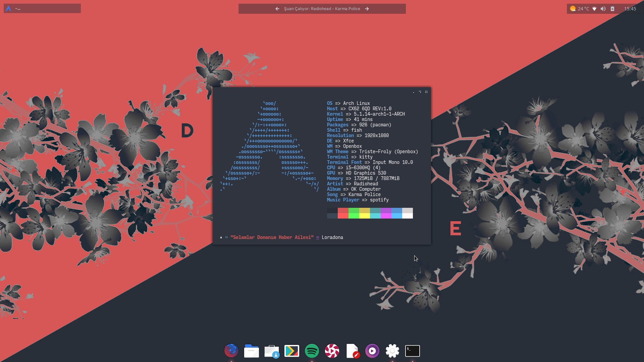Viewport: 644px width, 362px height.
Task: Open the Plank-style colorful arrow app
Action: click(x=292, y=351)
